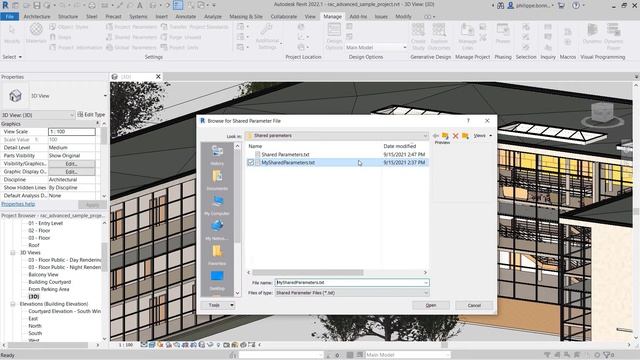Image resolution: width=640 pixels, height=360 pixels.
Task: Open Desktop in Places bar
Action: click(217, 280)
